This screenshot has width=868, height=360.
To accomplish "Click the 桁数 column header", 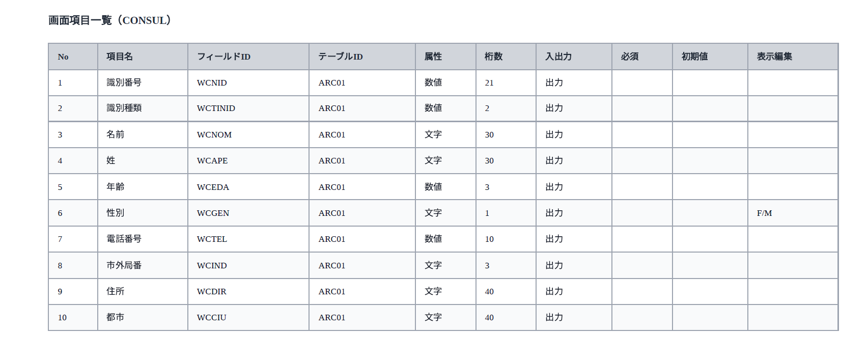I will point(506,57).
